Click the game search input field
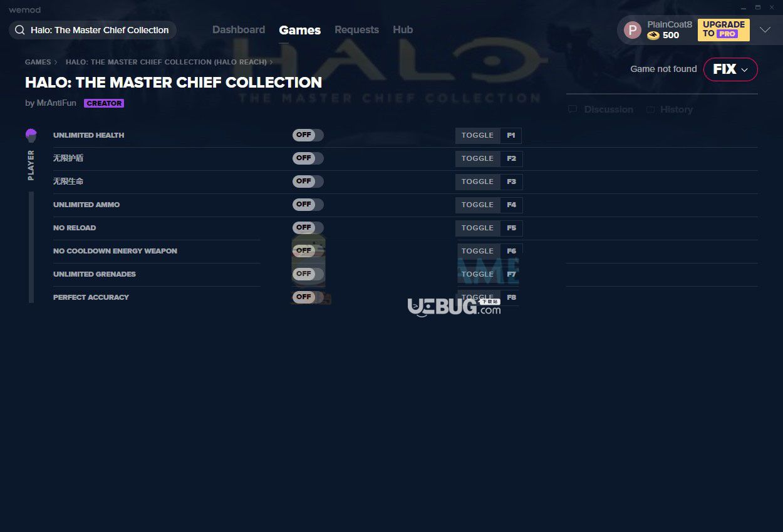The height and width of the screenshot is (532, 783). [93, 30]
